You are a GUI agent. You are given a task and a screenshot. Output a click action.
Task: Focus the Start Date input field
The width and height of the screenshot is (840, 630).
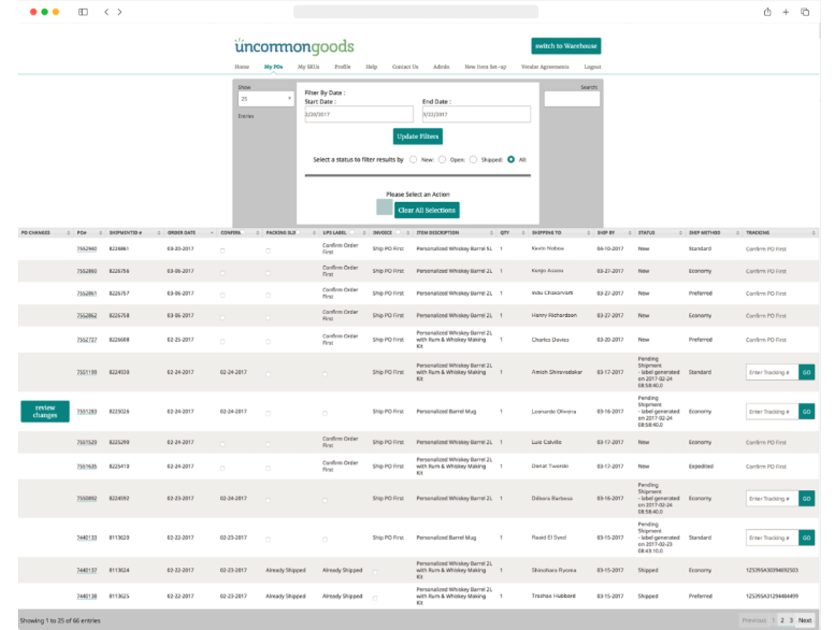pyautogui.click(x=359, y=114)
